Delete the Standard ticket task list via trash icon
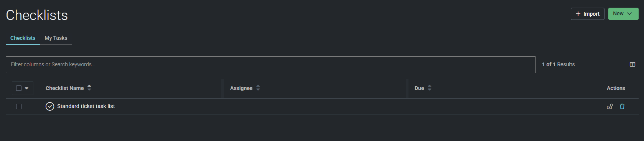644x141 pixels. tap(622, 107)
